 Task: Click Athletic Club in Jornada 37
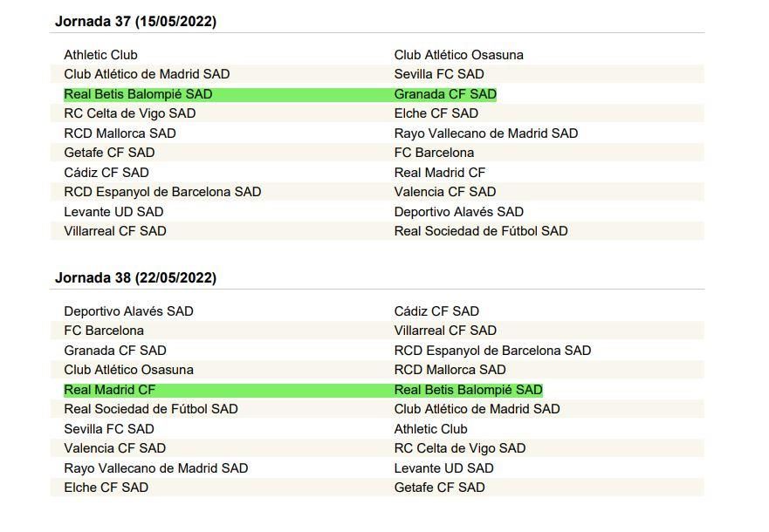pos(100,55)
